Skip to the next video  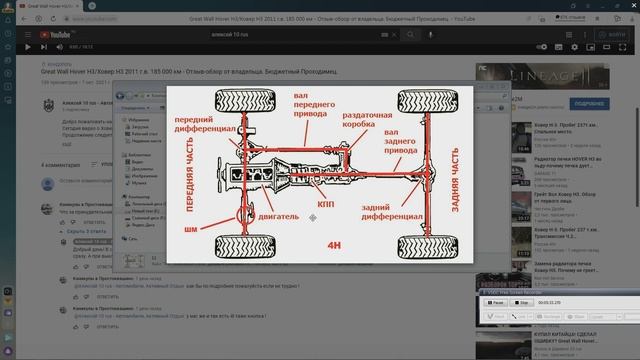[x=44, y=47]
